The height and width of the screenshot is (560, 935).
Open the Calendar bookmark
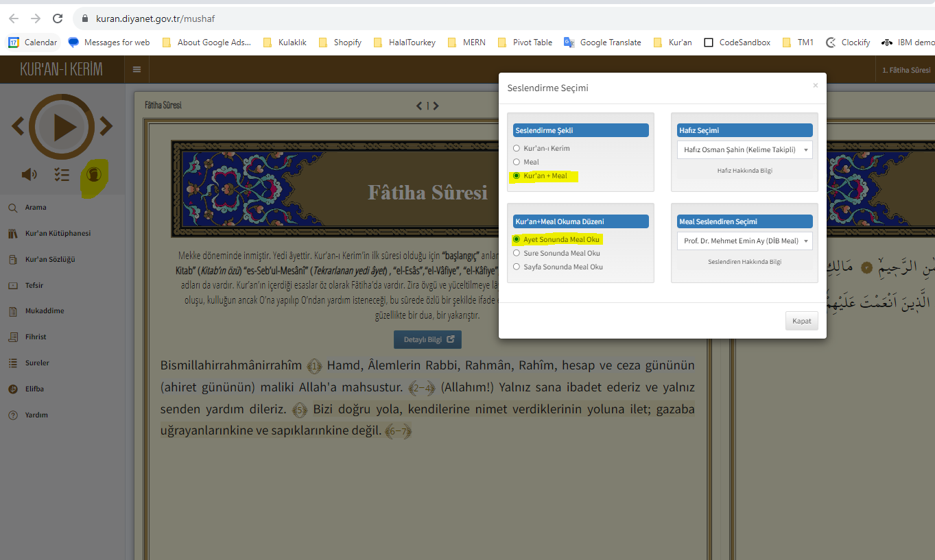[32, 42]
